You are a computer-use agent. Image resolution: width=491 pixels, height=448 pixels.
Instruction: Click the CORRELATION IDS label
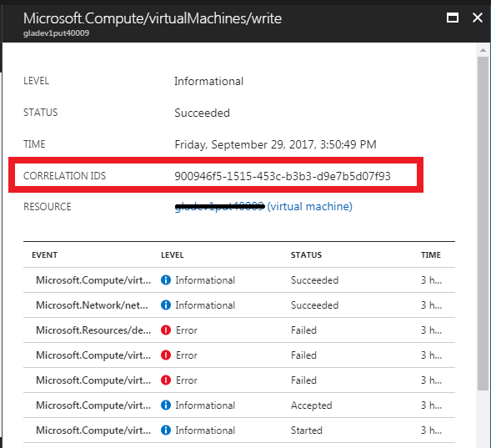click(x=65, y=176)
